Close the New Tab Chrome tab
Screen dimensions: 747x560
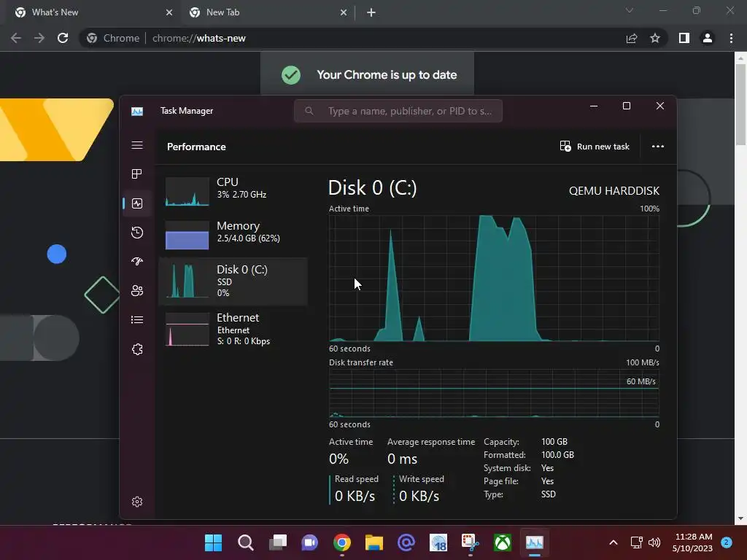click(344, 12)
